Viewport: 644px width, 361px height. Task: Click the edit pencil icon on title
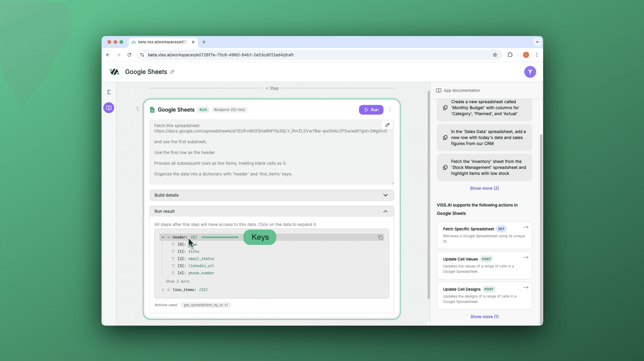pos(173,72)
